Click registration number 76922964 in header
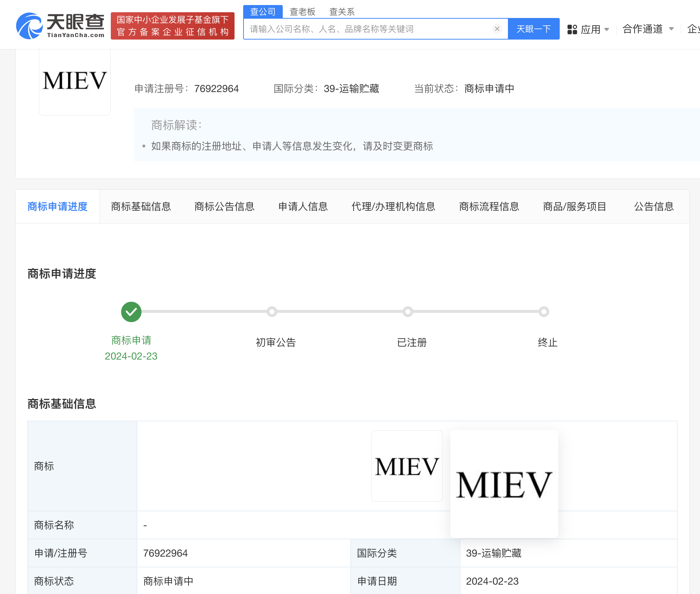 tap(217, 88)
